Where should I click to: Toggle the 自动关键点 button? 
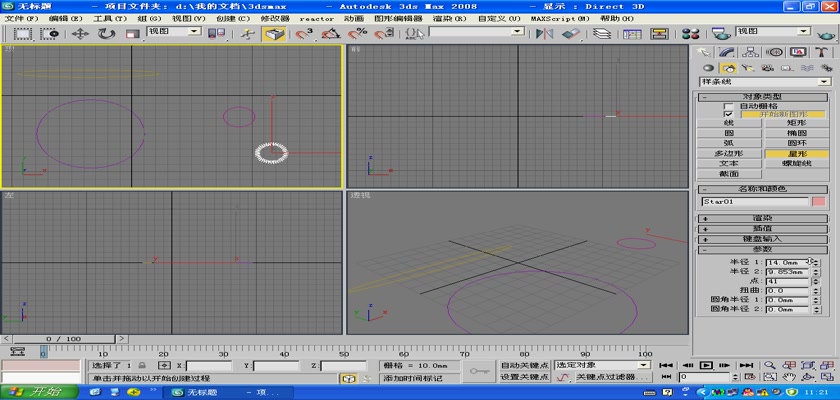[524, 365]
